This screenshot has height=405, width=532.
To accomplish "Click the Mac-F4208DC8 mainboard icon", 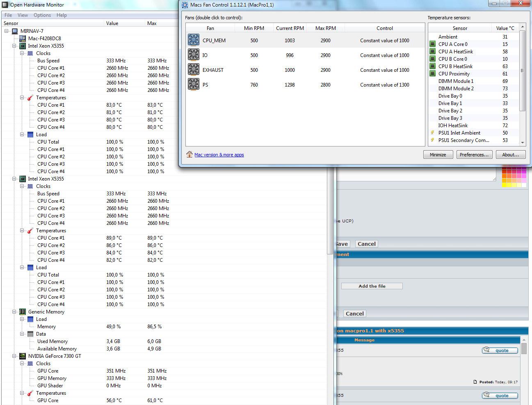I will click(x=23, y=39).
